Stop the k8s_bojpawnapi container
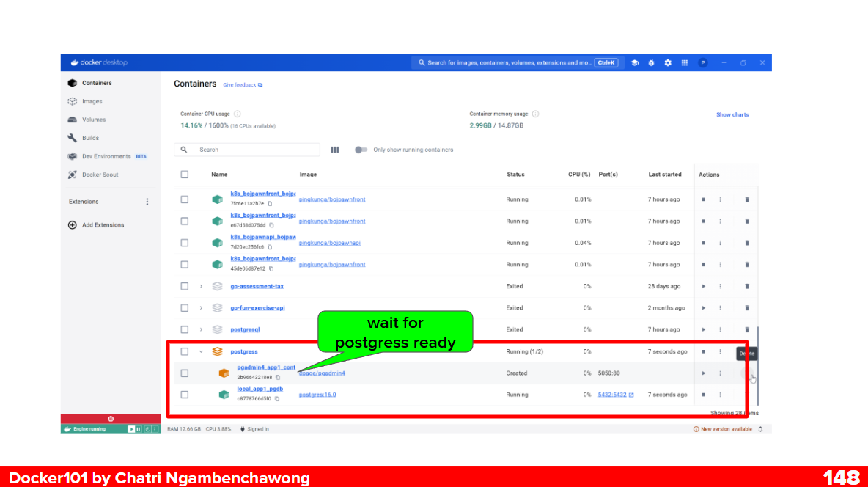 click(x=704, y=243)
